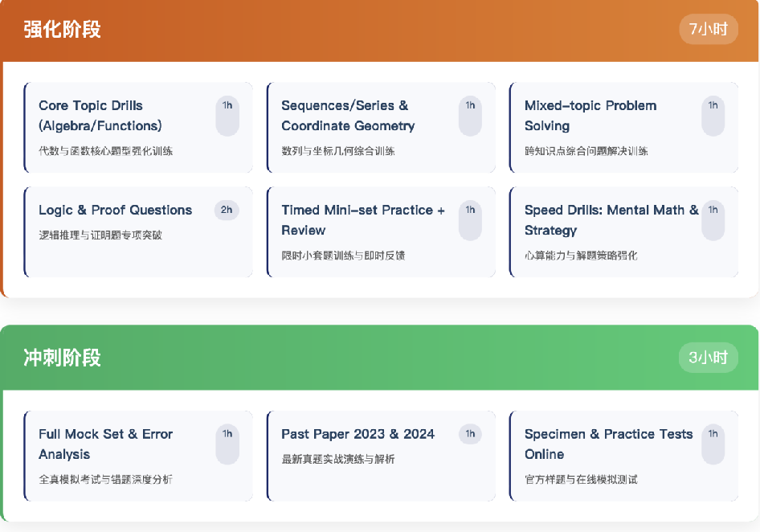760x532 pixels.
Task: Click the 1h badge on Mixed-topic Problem Solving
Action: [x=713, y=116]
